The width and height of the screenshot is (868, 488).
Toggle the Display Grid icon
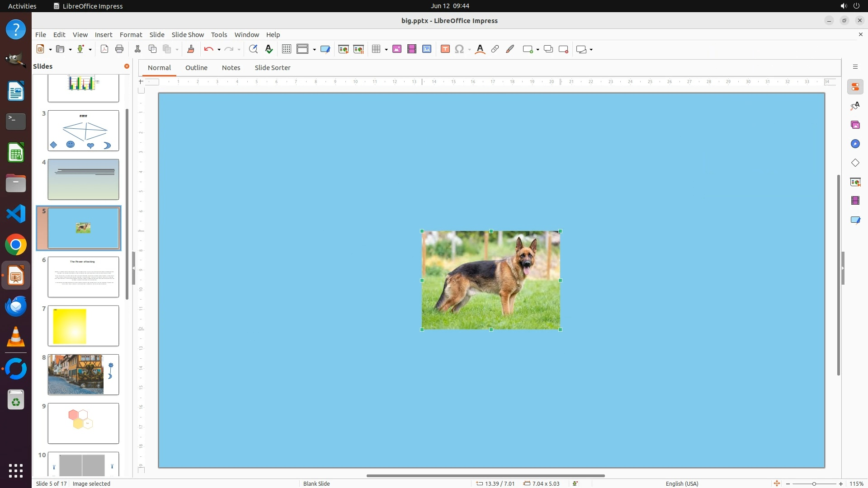287,49
